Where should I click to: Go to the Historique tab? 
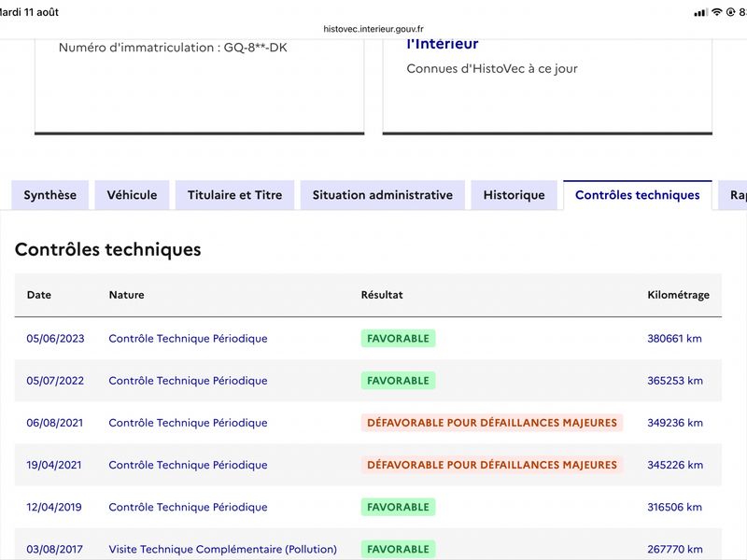coord(514,195)
